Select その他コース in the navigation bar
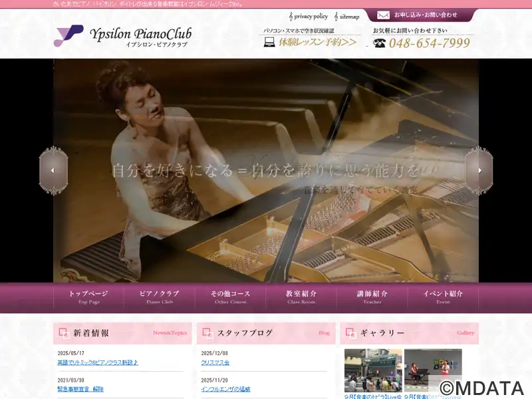Image resolution: width=532 pixels, height=399 pixels. pyautogui.click(x=231, y=297)
